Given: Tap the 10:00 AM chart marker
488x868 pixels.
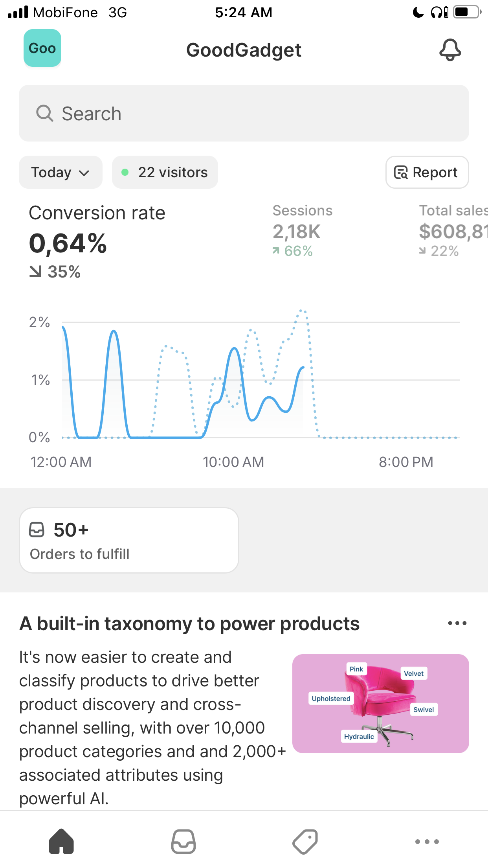Looking at the screenshot, I should (233, 462).
